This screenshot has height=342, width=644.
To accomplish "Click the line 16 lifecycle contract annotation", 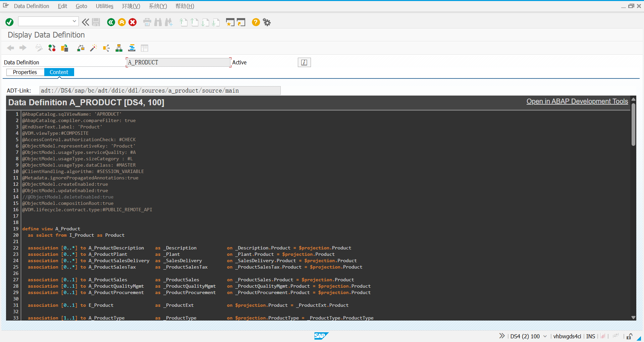I will [87, 210].
